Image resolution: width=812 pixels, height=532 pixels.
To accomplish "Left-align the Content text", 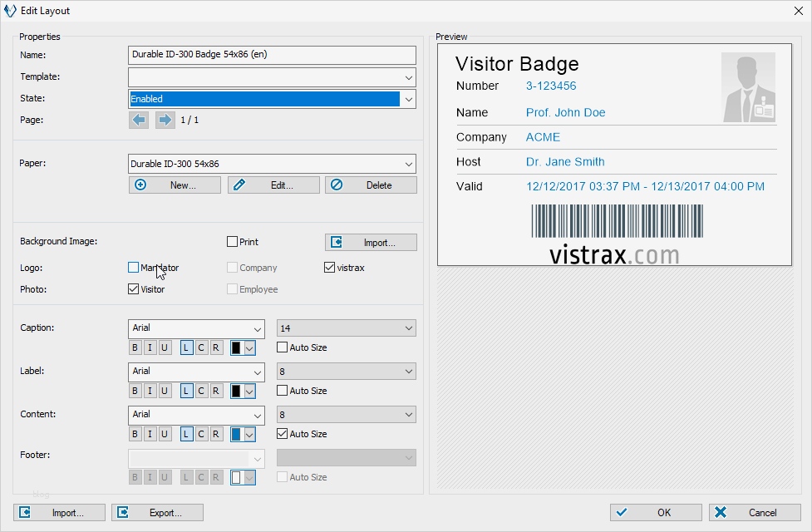I will 186,434.
